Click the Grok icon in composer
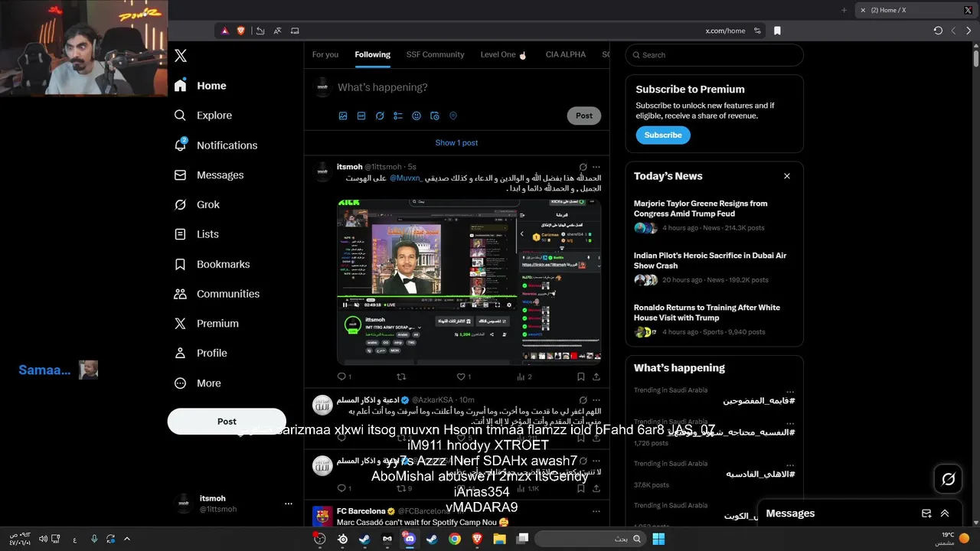This screenshot has height=551, width=980. click(x=380, y=116)
